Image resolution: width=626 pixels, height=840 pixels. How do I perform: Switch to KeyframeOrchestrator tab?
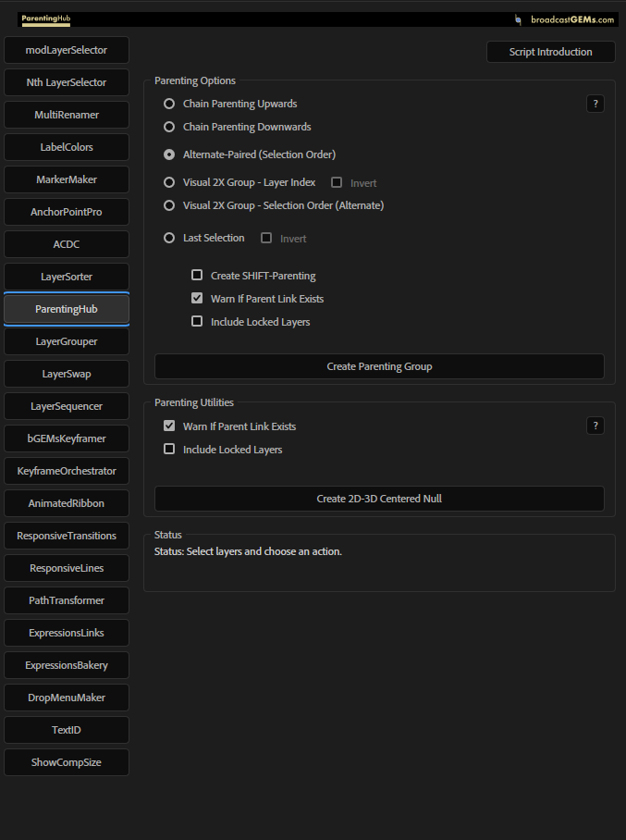point(67,471)
